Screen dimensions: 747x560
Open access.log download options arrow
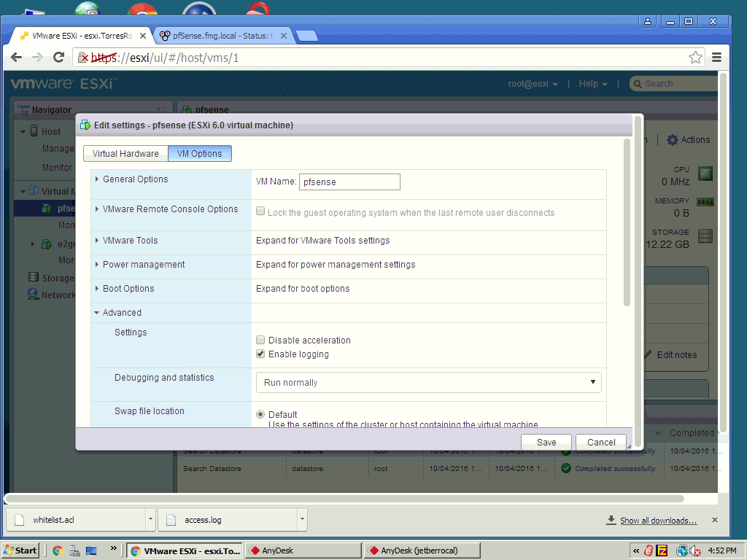pos(302,519)
